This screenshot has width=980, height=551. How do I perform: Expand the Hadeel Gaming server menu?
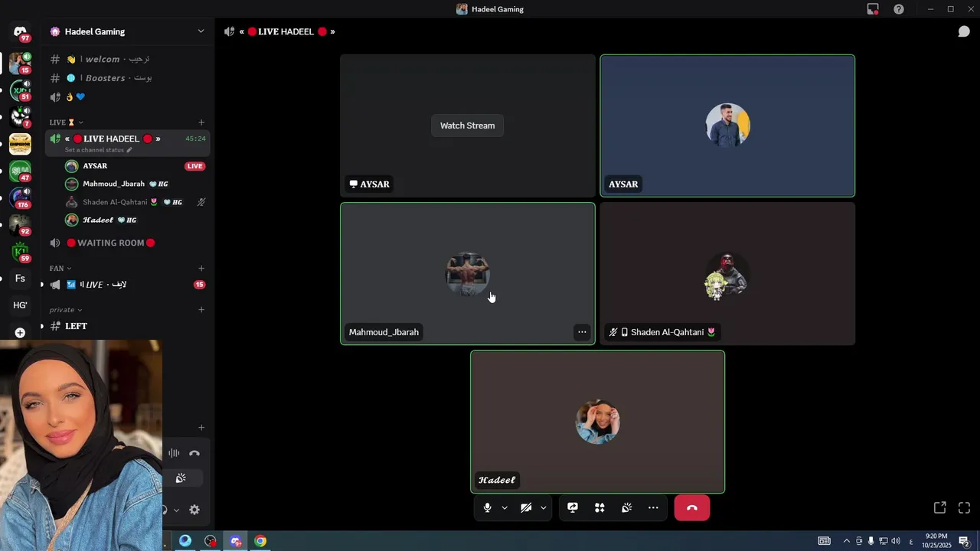[201, 31]
